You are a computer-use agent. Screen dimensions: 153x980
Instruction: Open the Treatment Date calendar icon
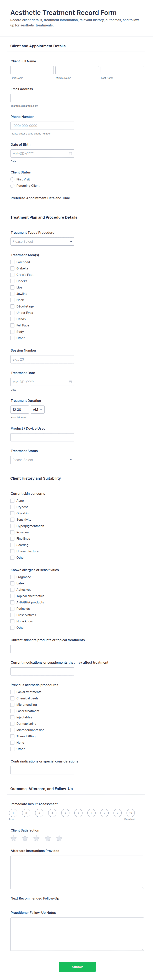point(70,382)
